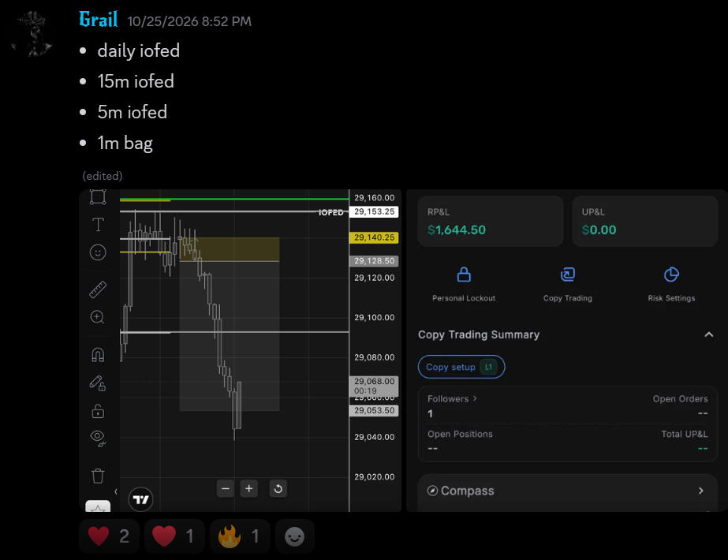728x560 pixels.
Task: Toggle the magnet snap mode
Action: (98, 355)
